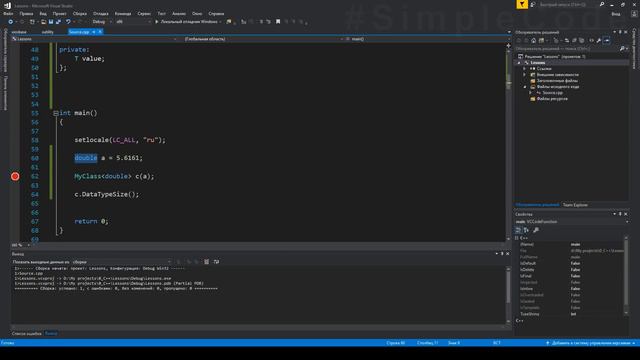The image size is (640, 360).
Task: Click the Вход sign-in link
Action: (x=616, y=13)
